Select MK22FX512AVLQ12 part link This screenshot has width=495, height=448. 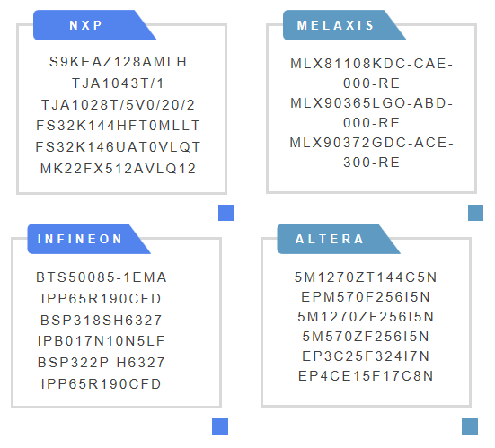118,169
